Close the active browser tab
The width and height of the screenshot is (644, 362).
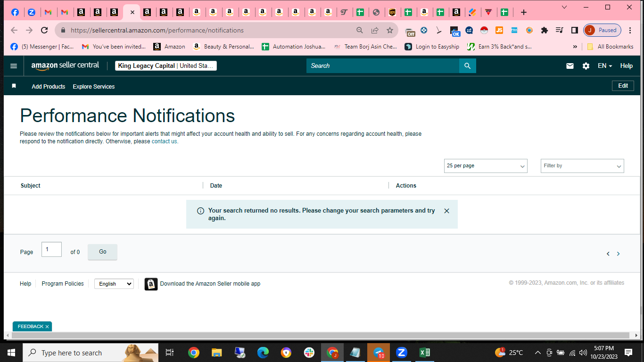tap(132, 12)
